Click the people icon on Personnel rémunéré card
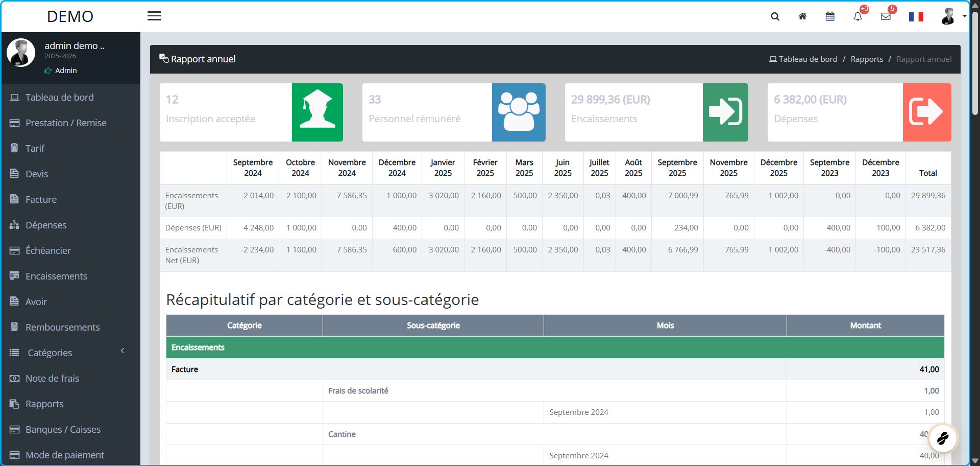Image resolution: width=980 pixels, height=466 pixels. point(519,112)
